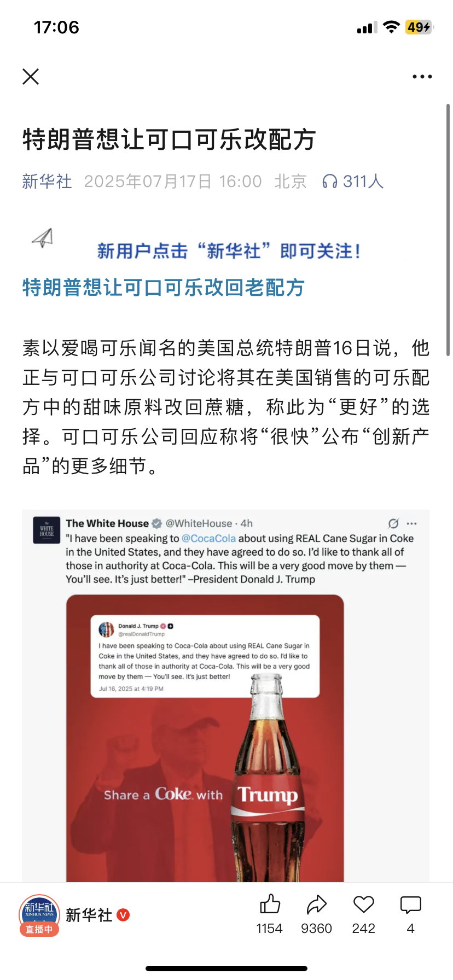
Task: Tap the paper plane icon
Action: [x=42, y=238]
